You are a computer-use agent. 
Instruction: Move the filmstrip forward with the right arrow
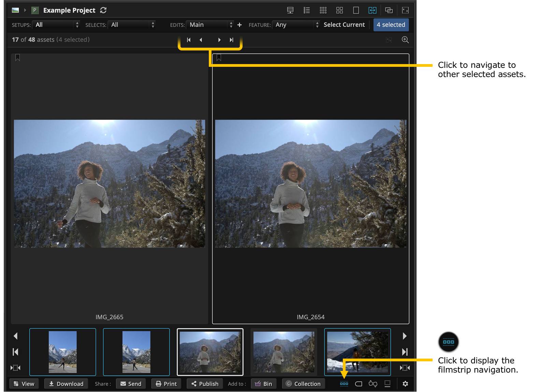click(x=405, y=336)
